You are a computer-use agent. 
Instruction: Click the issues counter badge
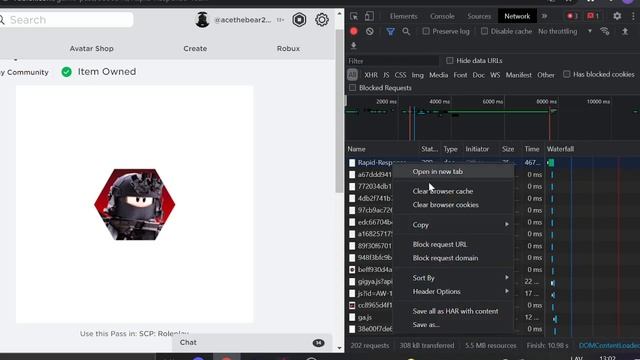tap(593, 16)
